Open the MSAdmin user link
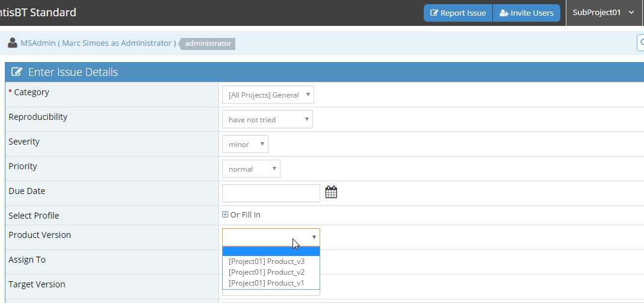The width and height of the screenshot is (644, 303). coord(39,43)
